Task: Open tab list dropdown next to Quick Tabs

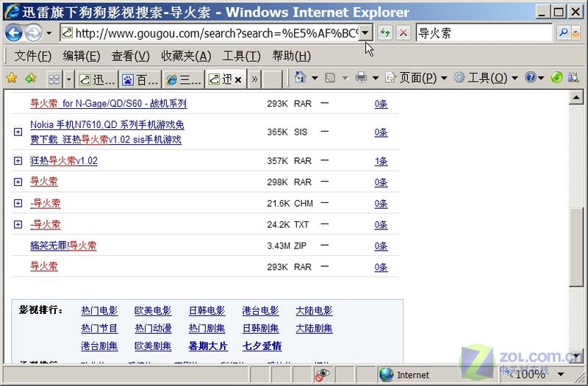Action: [68, 79]
